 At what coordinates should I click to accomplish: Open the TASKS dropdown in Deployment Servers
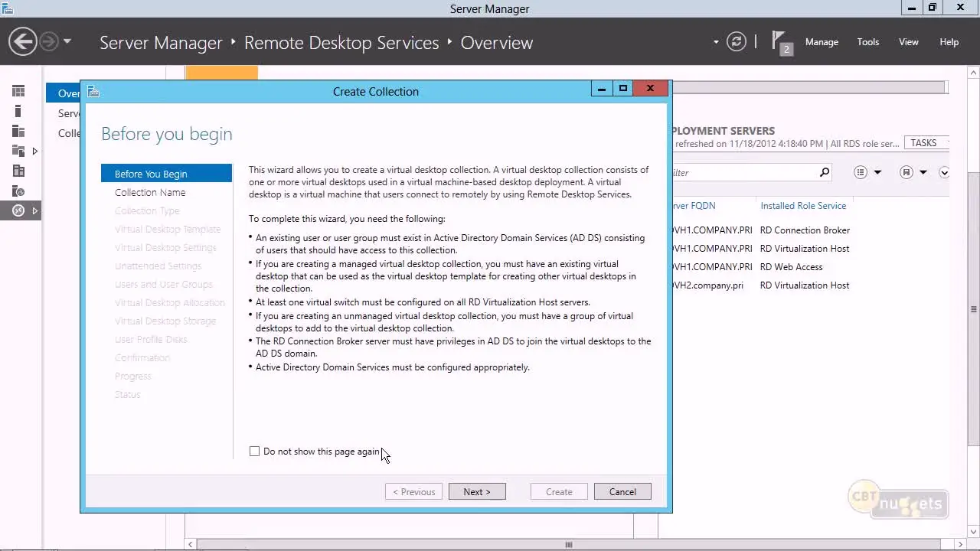(927, 143)
